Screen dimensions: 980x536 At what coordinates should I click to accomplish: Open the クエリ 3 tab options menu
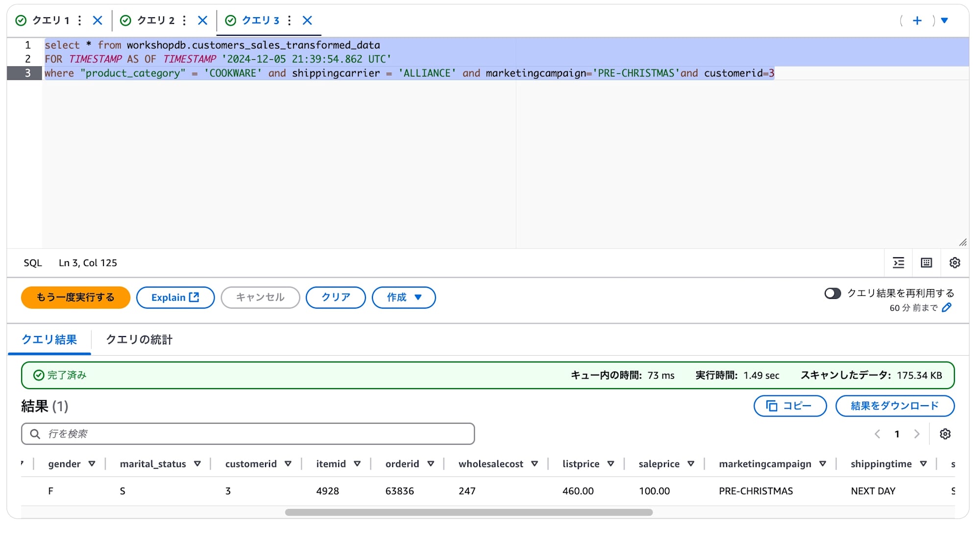tap(290, 20)
